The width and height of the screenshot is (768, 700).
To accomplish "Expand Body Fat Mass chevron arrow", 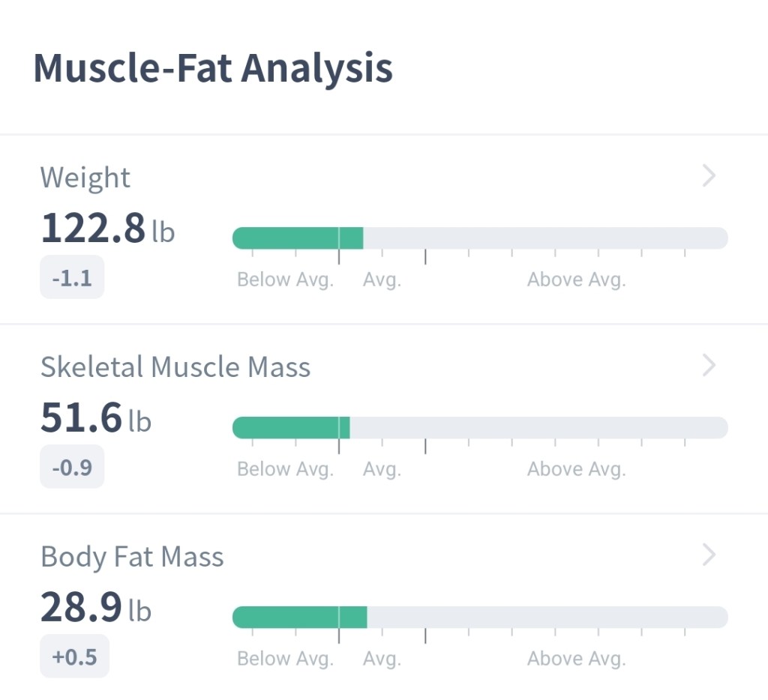I will [x=709, y=555].
